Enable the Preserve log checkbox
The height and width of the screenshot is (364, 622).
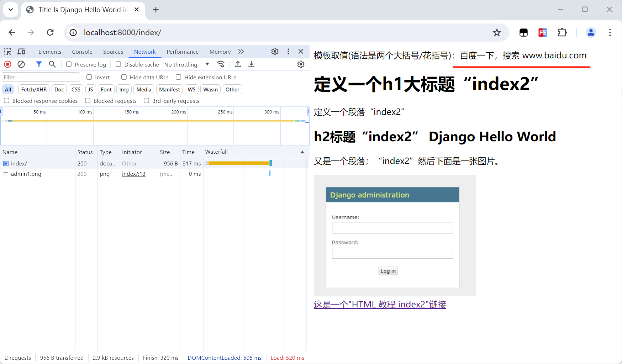coord(69,64)
